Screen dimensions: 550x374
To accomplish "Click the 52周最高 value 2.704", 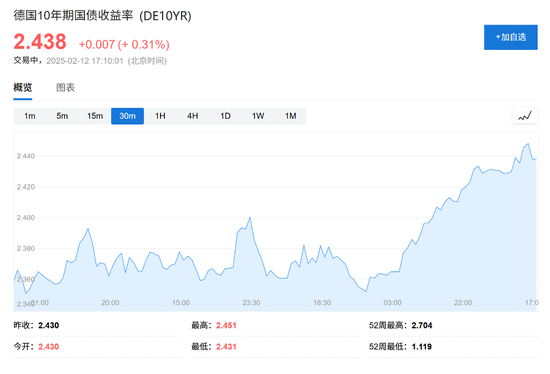I will pos(422,325).
